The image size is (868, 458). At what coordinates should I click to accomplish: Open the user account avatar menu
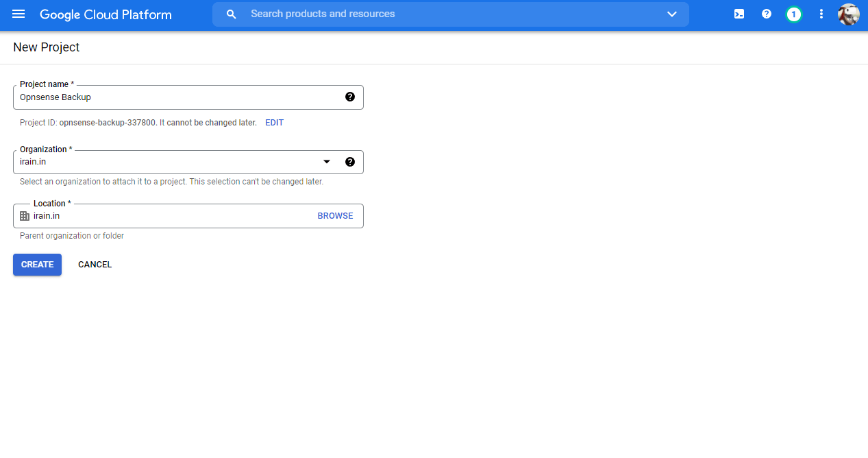[848, 14]
